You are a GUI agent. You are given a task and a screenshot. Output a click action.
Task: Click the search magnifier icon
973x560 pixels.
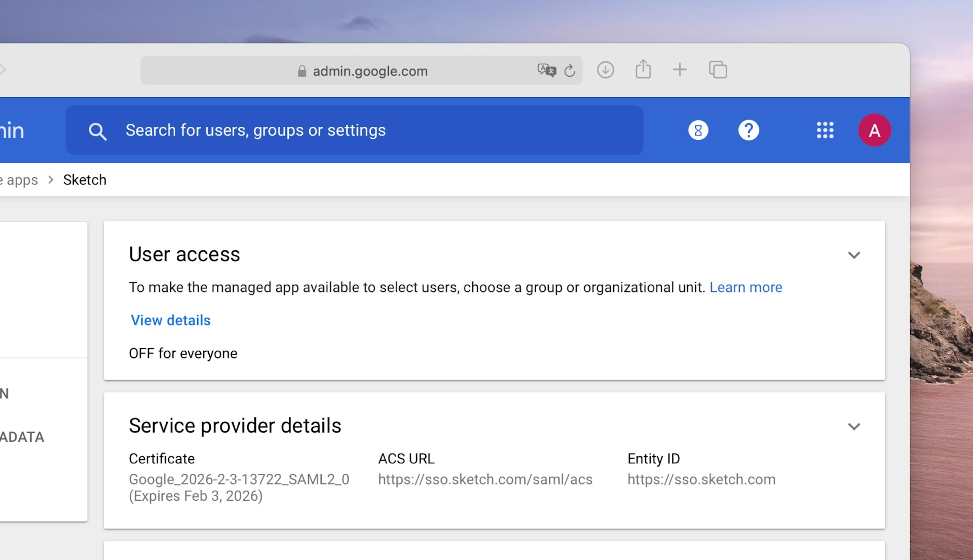pos(97,131)
